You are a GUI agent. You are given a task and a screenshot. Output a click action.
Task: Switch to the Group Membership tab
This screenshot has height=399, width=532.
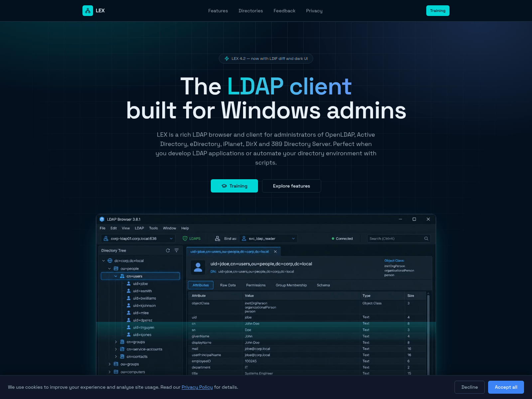[x=291, y=285]
